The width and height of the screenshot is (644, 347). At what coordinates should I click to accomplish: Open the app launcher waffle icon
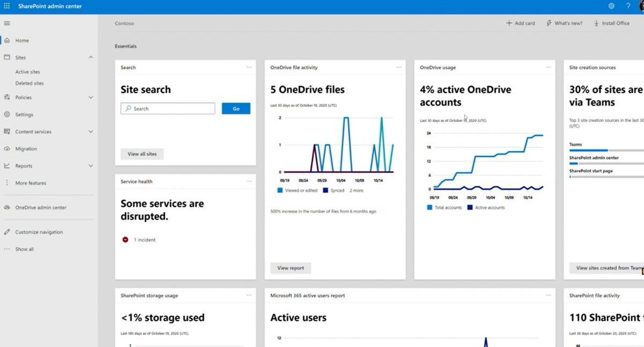[x=7, y=6]
